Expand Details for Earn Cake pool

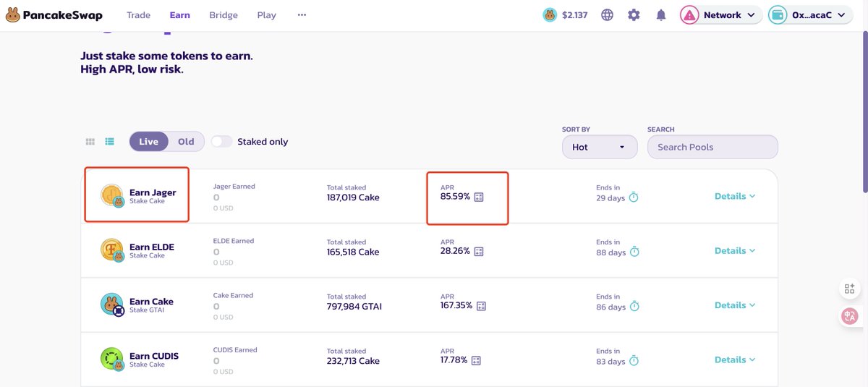tap(735, 305)
